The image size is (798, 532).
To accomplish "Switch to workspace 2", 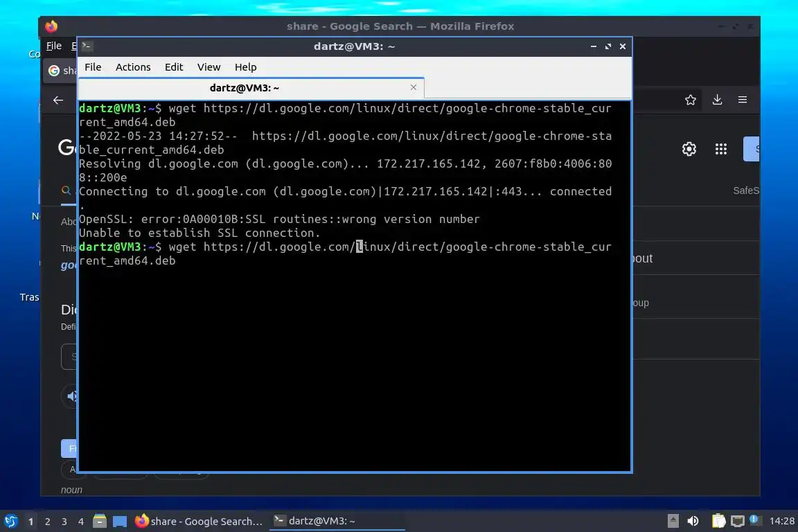I will coord(47,522).
